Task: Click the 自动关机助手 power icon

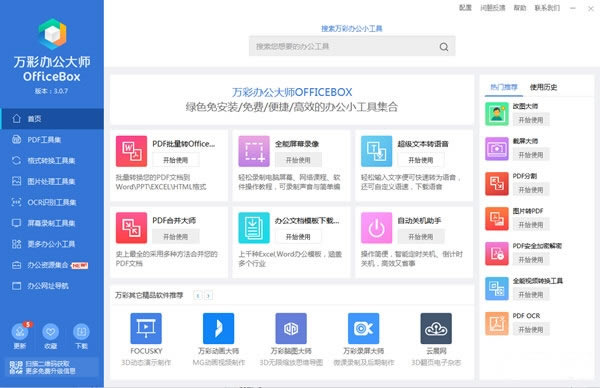Action: coord(376,228)
